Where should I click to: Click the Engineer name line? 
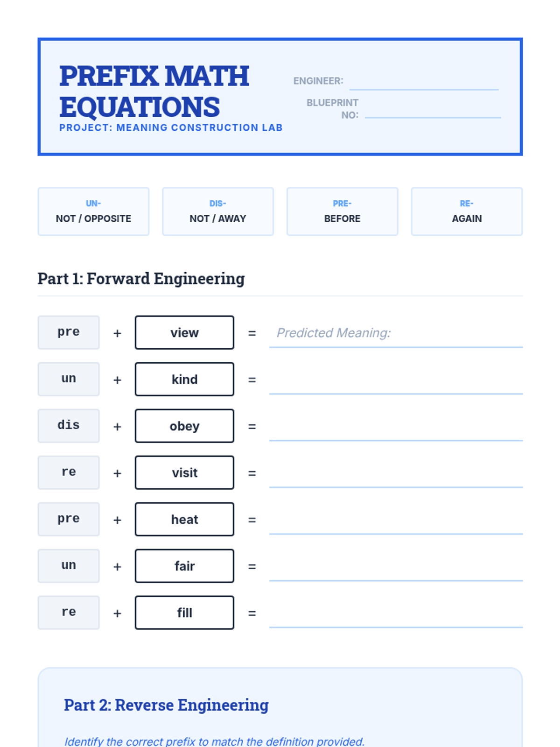tap(424, 81)
